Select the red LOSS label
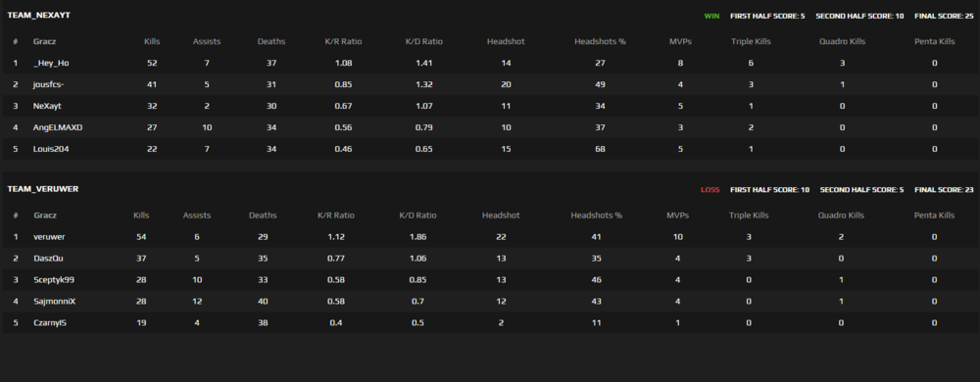 [710, 189]
